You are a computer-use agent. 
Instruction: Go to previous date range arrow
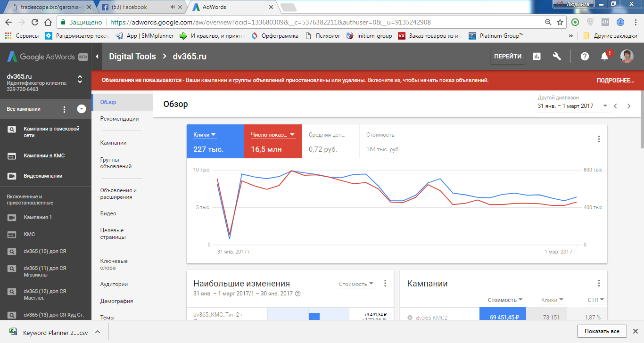click(x=615, y=106)
